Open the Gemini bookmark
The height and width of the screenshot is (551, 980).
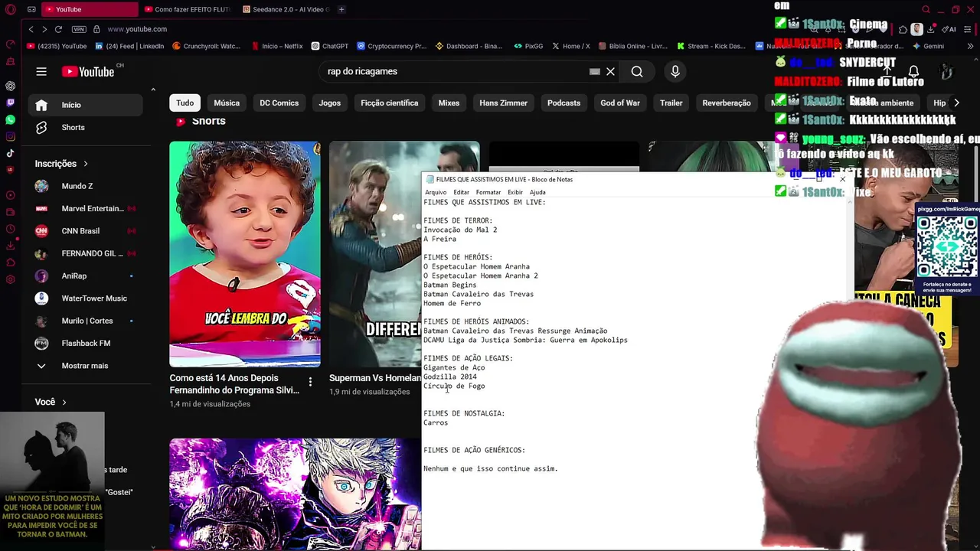click(928, 46)
